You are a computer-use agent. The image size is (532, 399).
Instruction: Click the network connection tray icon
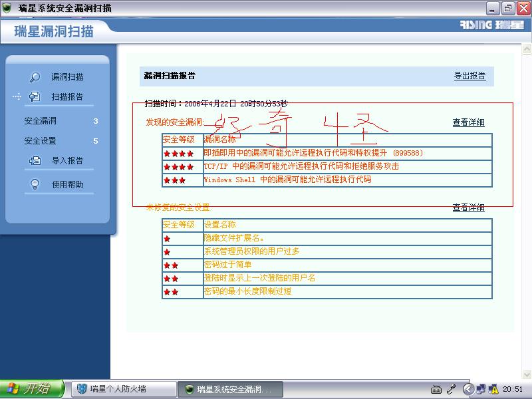point(481,389)
